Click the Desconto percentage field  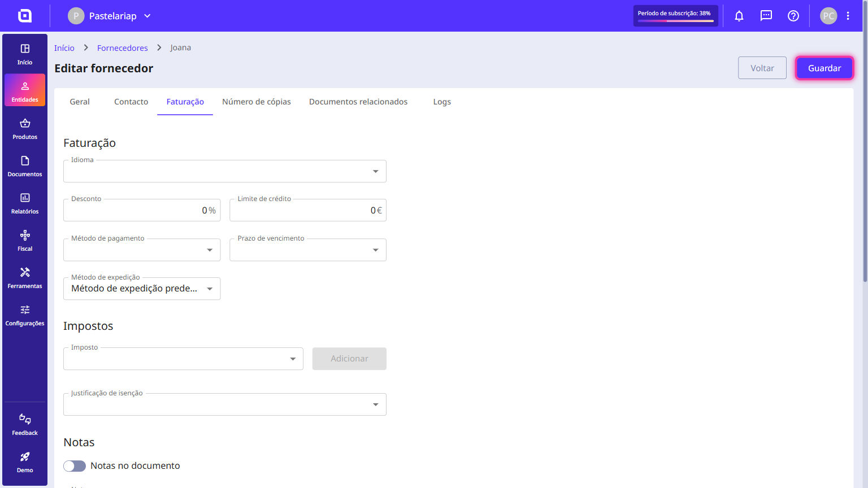(142, 210)
